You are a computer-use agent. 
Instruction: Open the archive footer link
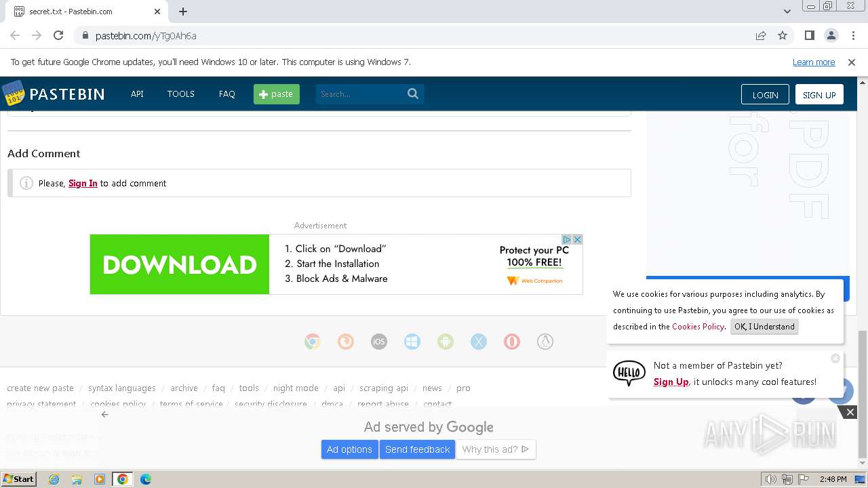coord(184,388)
